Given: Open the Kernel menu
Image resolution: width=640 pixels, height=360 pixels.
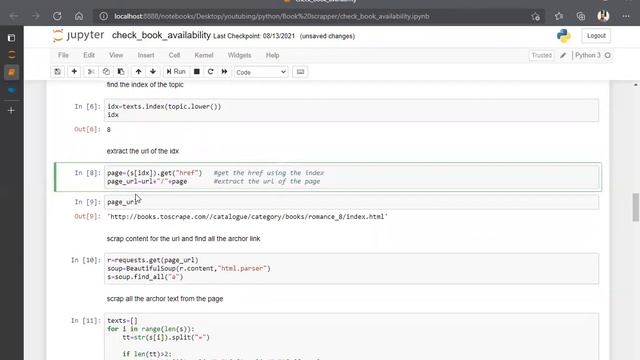Looking at the screenshot, I should [204, 55].
